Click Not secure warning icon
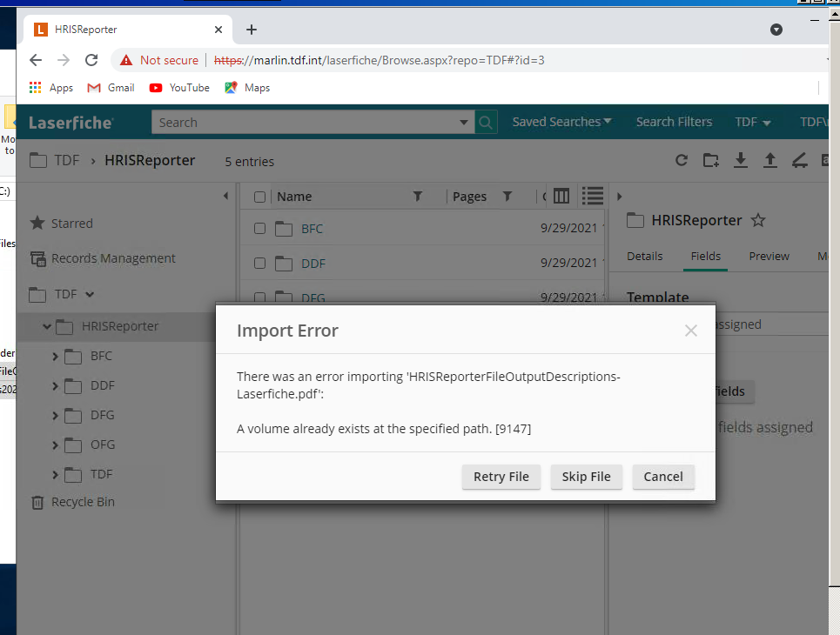This screenshot has height=635, width=840. (126, 60)
